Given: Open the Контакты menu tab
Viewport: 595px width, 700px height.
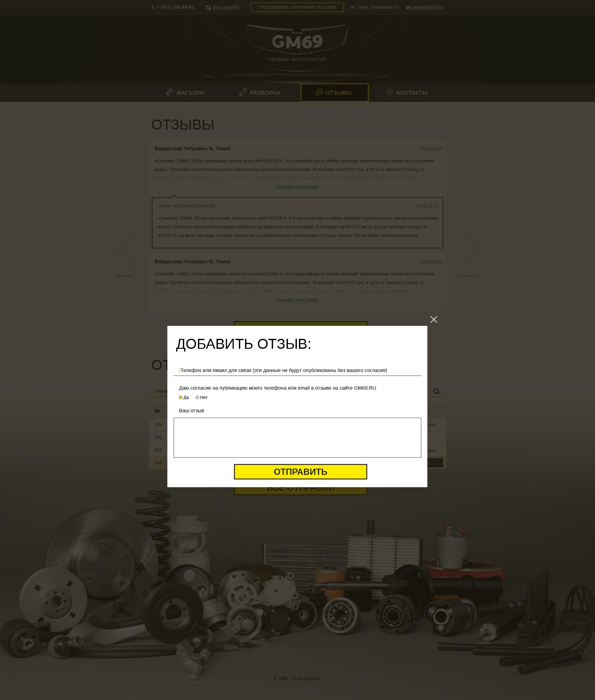Looking at the screenshot, I should click(x=407, y=92).
